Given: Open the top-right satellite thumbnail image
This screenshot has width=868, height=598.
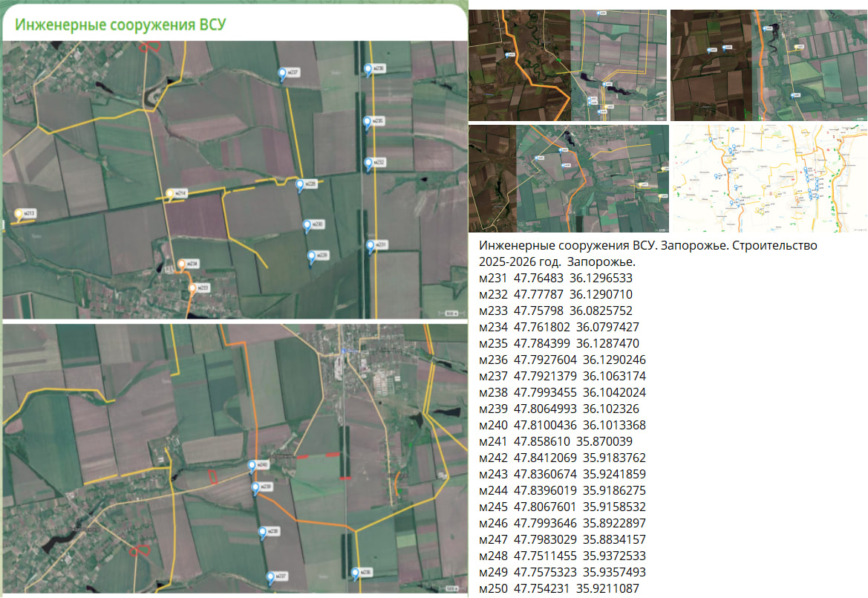Looking at the screenshot, I should (x=769, y=65).
